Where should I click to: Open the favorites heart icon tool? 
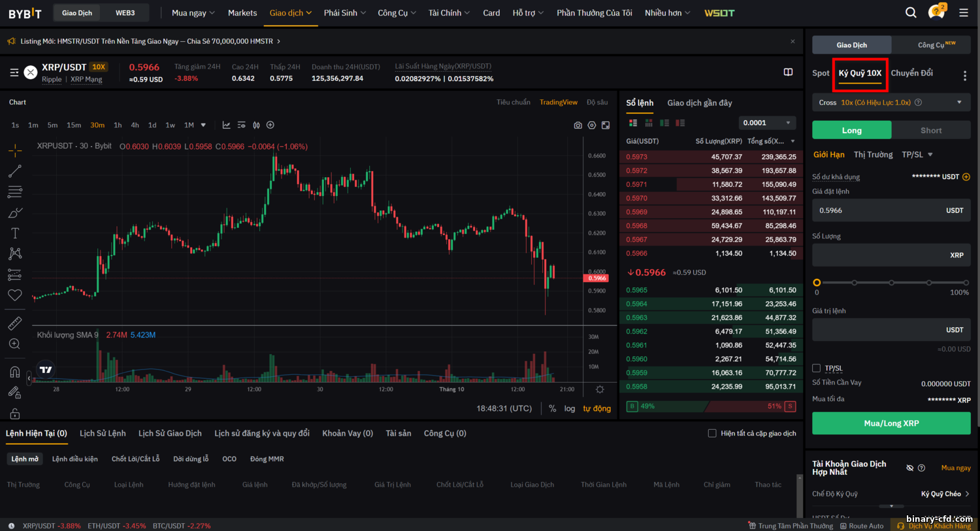point(15,295)
